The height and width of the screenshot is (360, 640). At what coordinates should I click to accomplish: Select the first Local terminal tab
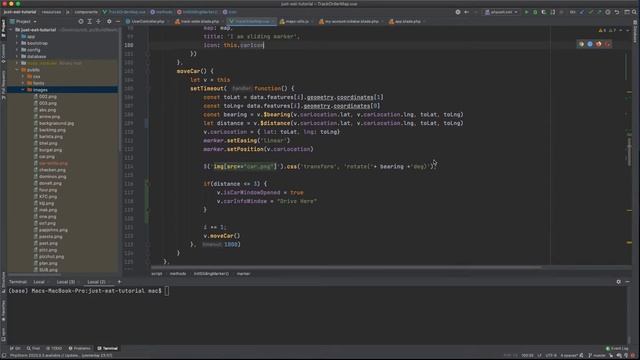click(39, 282)
